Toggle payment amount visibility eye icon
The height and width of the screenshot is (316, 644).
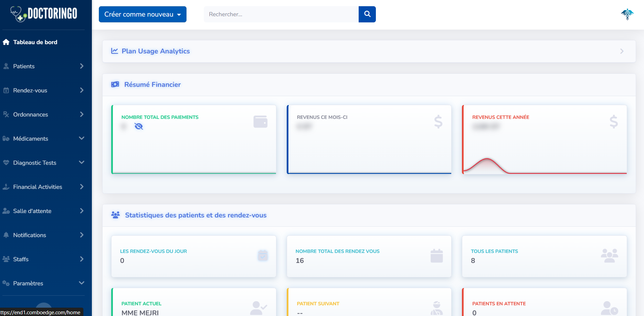coord(139,126)
